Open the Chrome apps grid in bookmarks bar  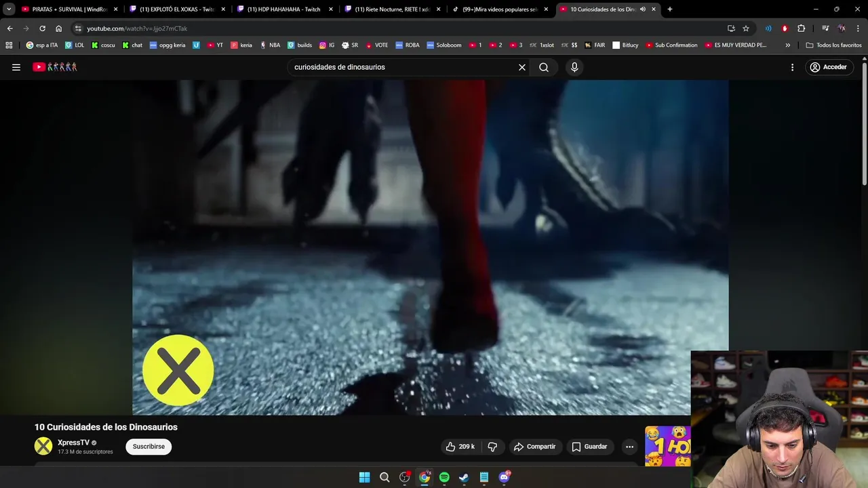pos(9,45)
